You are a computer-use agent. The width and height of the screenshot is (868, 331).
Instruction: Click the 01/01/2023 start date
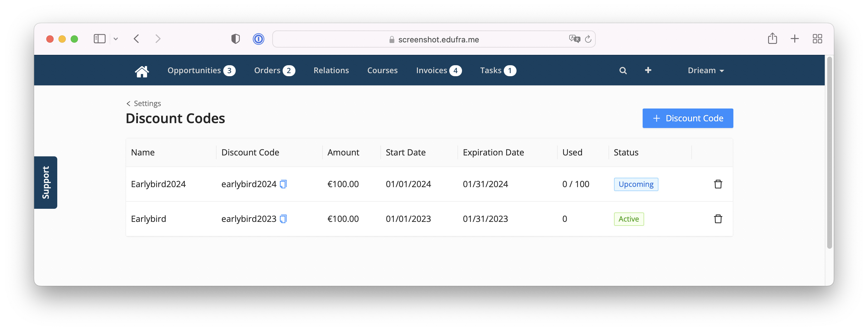(x=408, y=219)
